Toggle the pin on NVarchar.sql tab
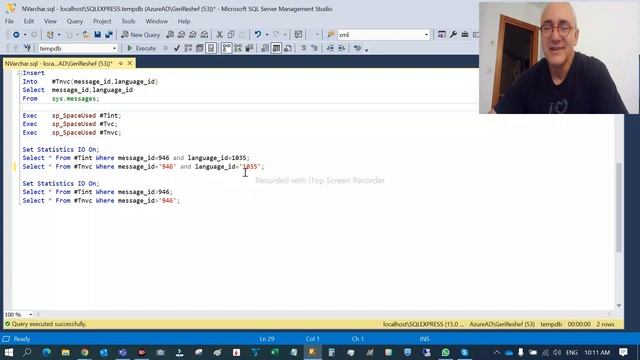This screenshot has height=360, width=640. 120,63
